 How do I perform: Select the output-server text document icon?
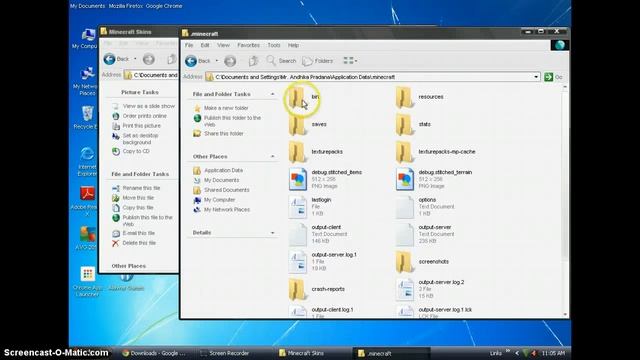click(x=404, y=234)
